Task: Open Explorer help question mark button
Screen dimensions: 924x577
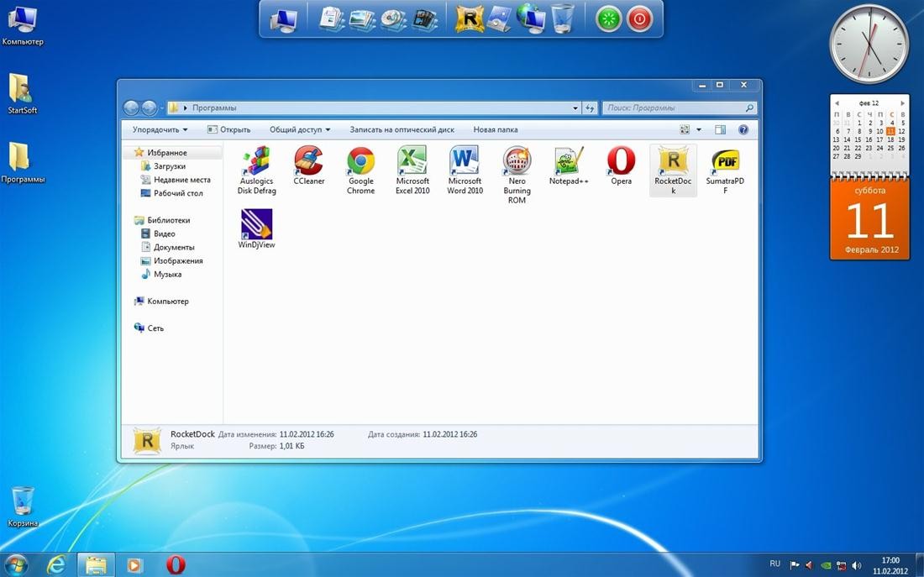Action: click(x=743, y=129)
